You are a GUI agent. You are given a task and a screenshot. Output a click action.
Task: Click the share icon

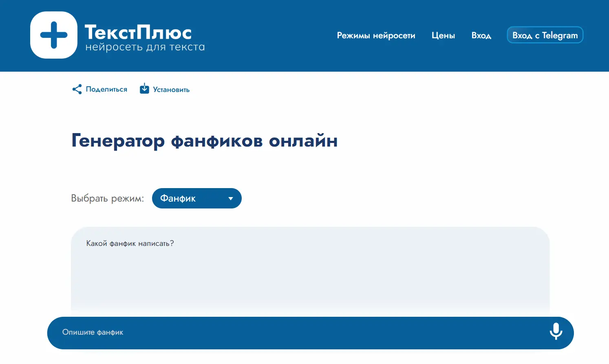77,89
